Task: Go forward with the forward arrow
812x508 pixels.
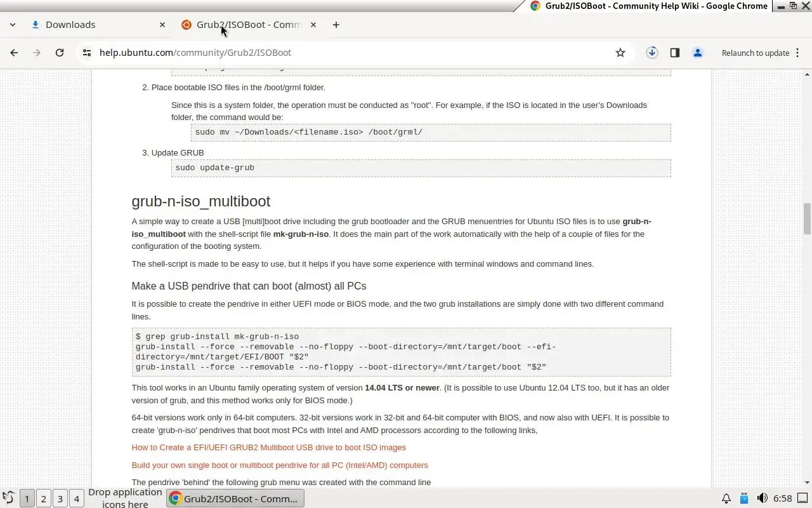Action: tap(37, 53)
